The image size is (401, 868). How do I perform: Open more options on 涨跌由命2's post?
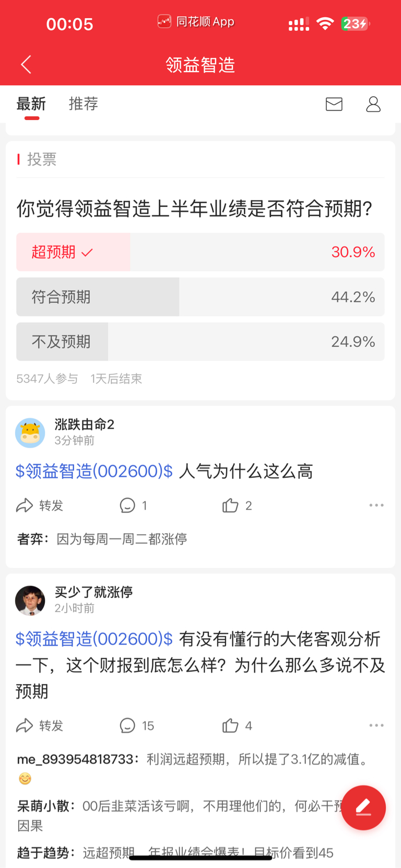pos(376,506)
